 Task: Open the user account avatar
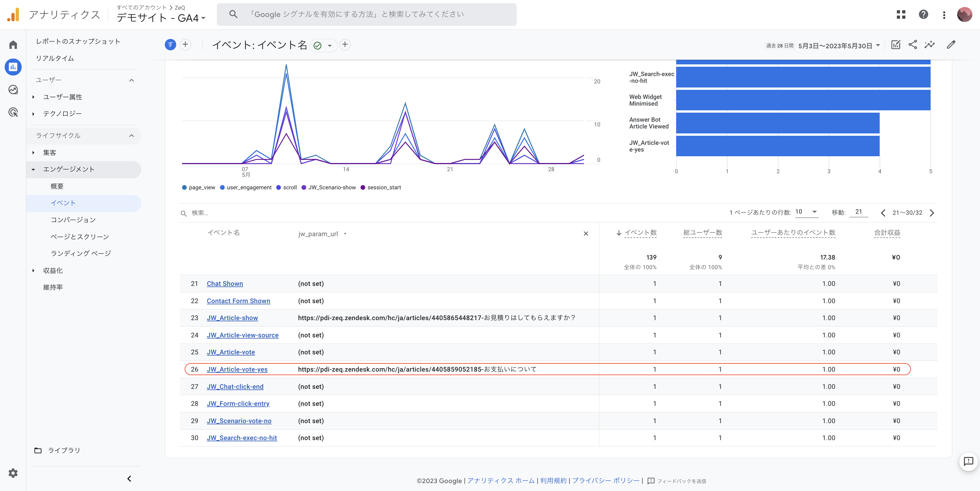[x=964, y=14]
